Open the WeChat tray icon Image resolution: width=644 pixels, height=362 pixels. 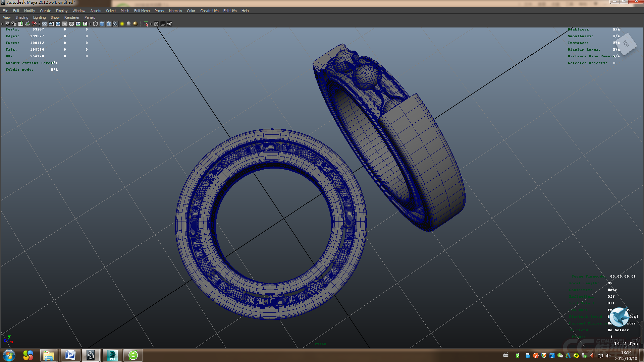click(x=560, y=356)
